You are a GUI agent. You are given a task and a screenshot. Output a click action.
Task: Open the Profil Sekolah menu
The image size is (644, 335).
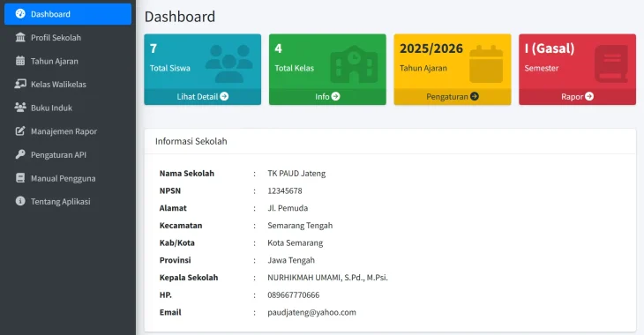tap(68, 37)
